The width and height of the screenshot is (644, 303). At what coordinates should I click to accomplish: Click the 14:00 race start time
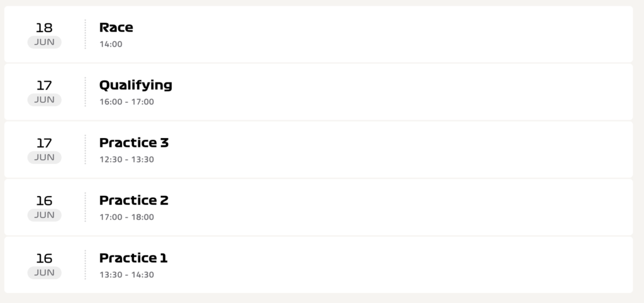coord(111,44)
